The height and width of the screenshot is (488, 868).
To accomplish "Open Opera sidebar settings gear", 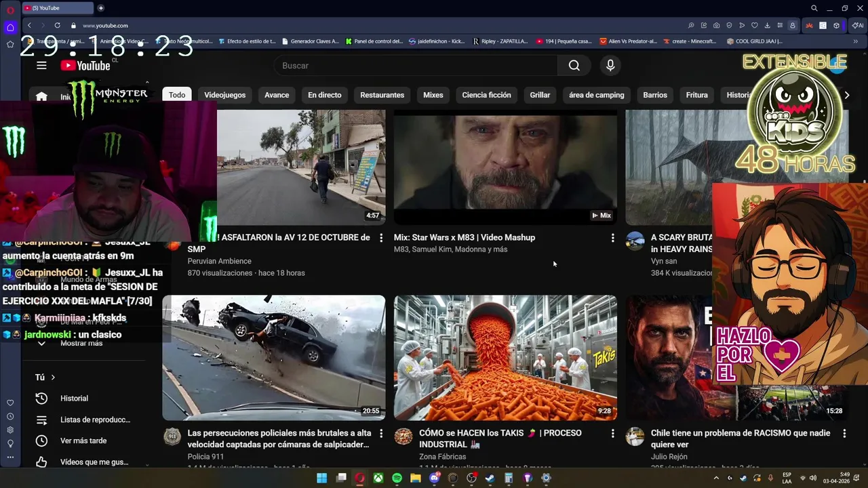I will tap(10, 430).
